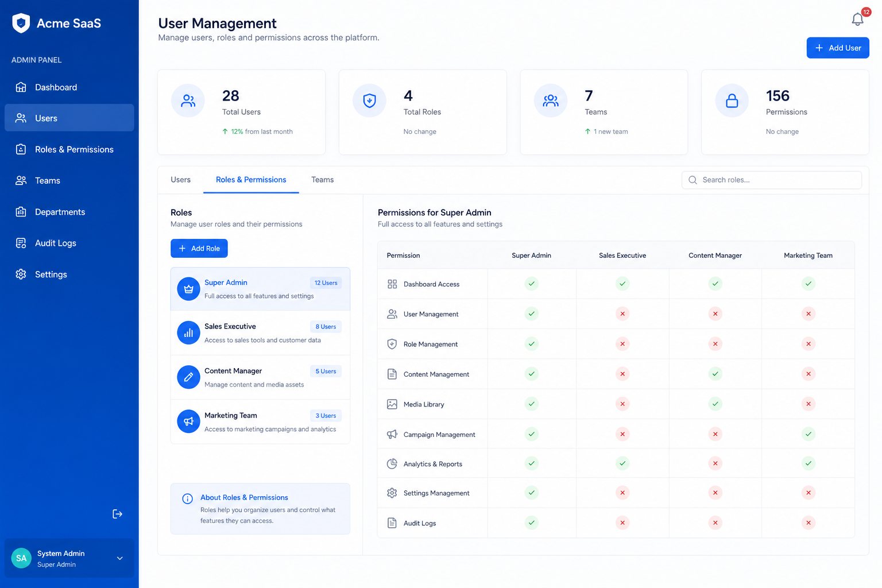Screen dimensions: 882x588
Task: Click the Add Role button
Action: tap(199, 249)
